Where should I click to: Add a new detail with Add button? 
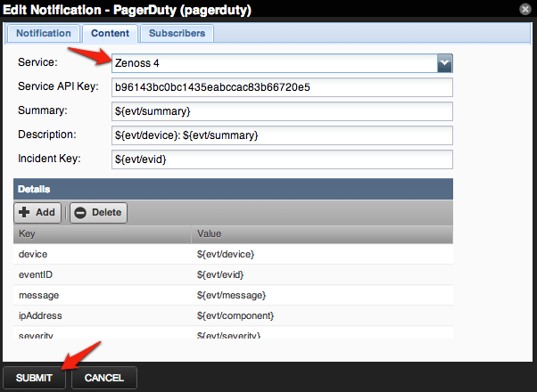[38, 213]
